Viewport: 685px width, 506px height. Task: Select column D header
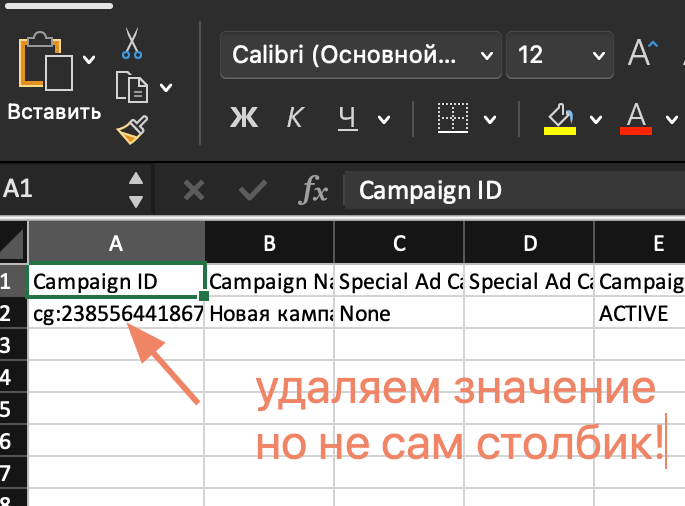pyautogui.click(x=529, y=243)
